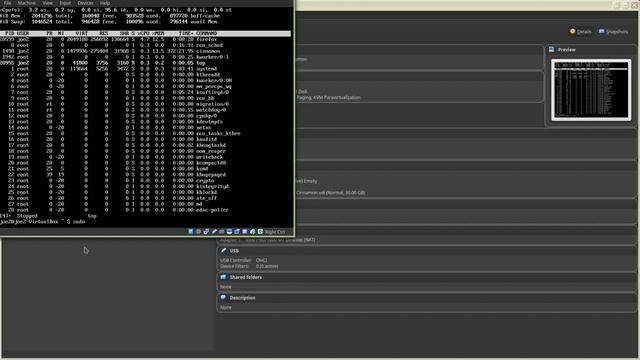Click the firefox process row in top
Screen dimensions: 640x360
pos(145,40)
